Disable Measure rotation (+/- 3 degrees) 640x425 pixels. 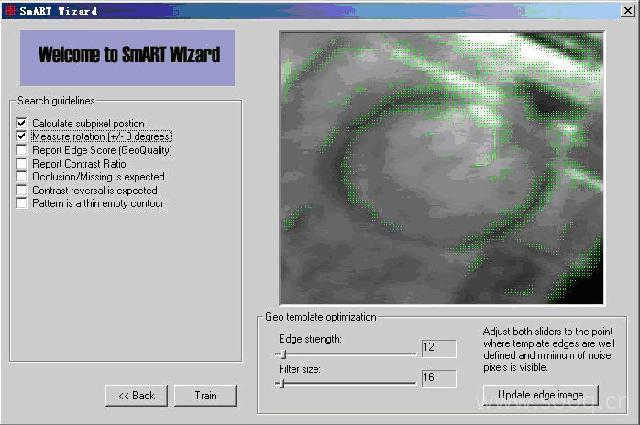pos(22,136)
